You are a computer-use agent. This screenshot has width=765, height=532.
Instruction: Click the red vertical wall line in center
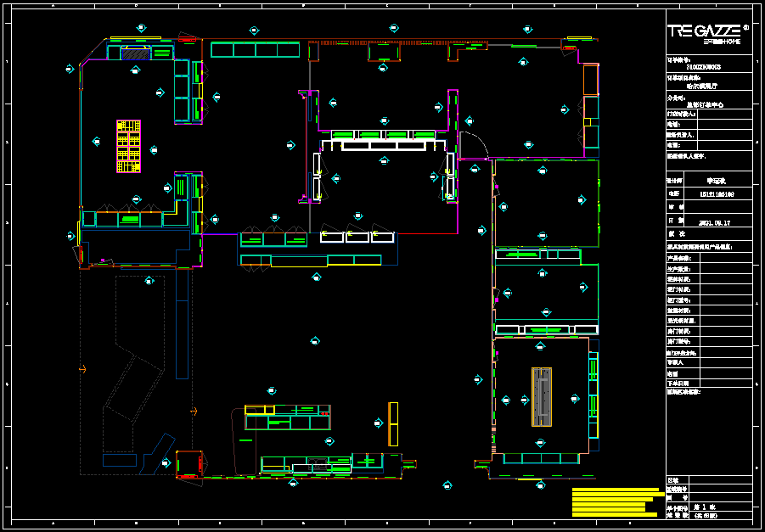(305, 146)
